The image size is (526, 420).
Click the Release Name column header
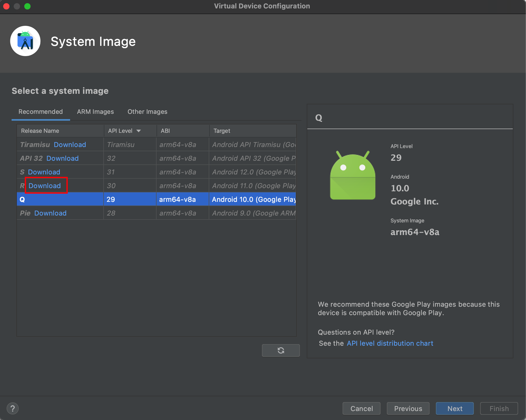[x=40, y=131]
